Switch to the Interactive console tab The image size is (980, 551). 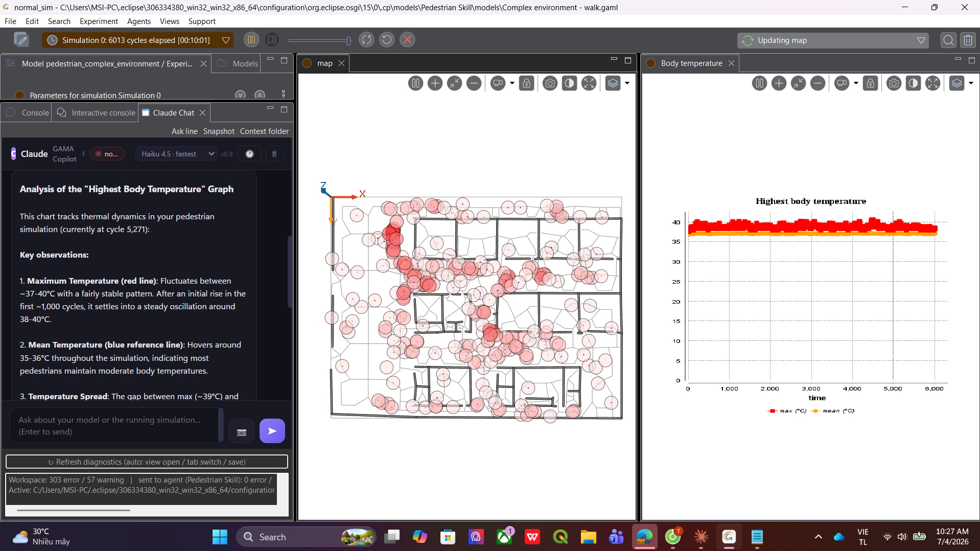point(96,113)
